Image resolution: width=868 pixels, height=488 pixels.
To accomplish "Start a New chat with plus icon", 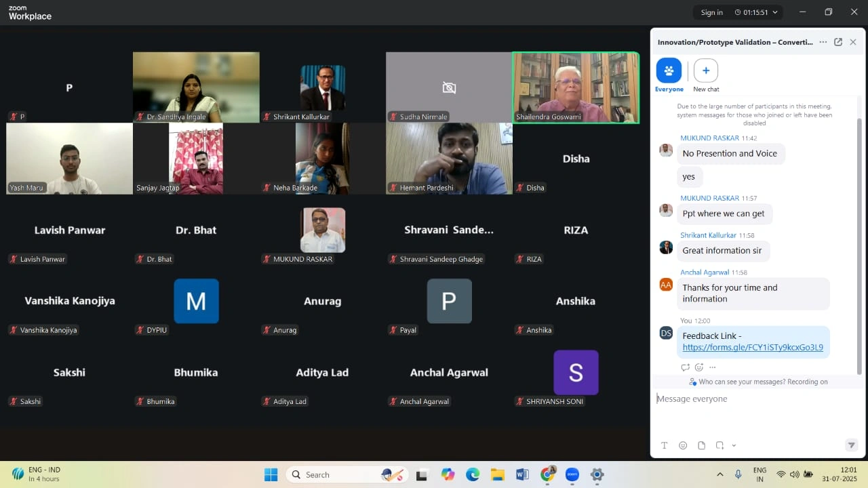I will coord(705,71).
